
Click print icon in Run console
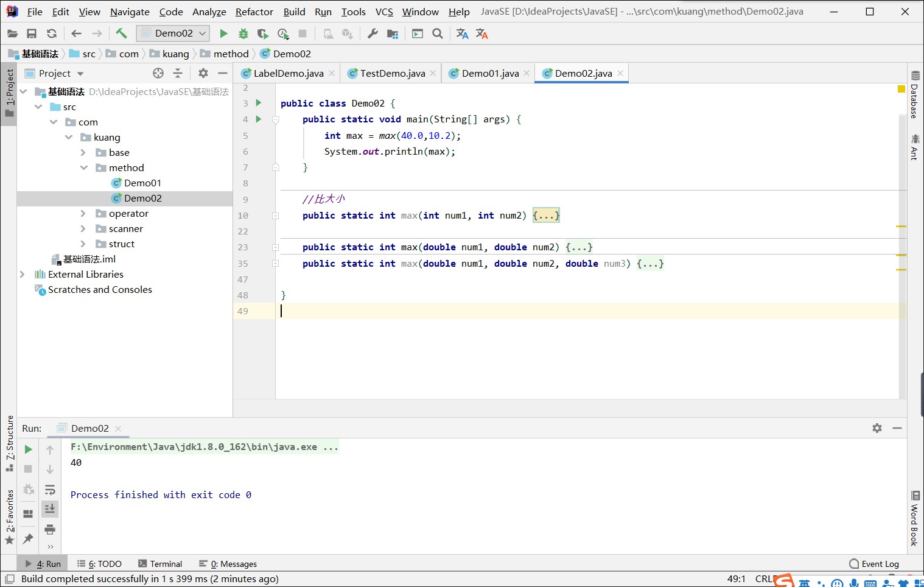50,529
